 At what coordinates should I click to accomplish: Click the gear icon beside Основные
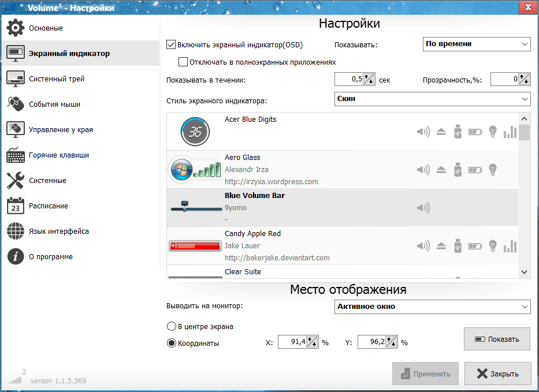(x=15, y=28)
